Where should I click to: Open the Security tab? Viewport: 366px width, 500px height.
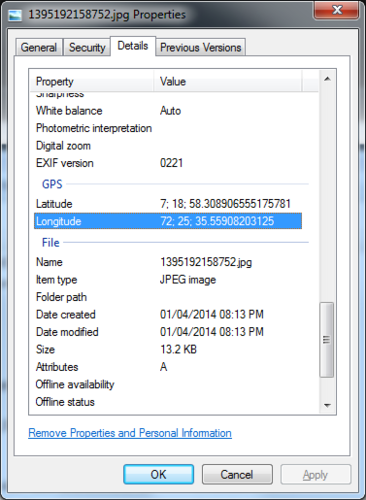click(87, 47)
